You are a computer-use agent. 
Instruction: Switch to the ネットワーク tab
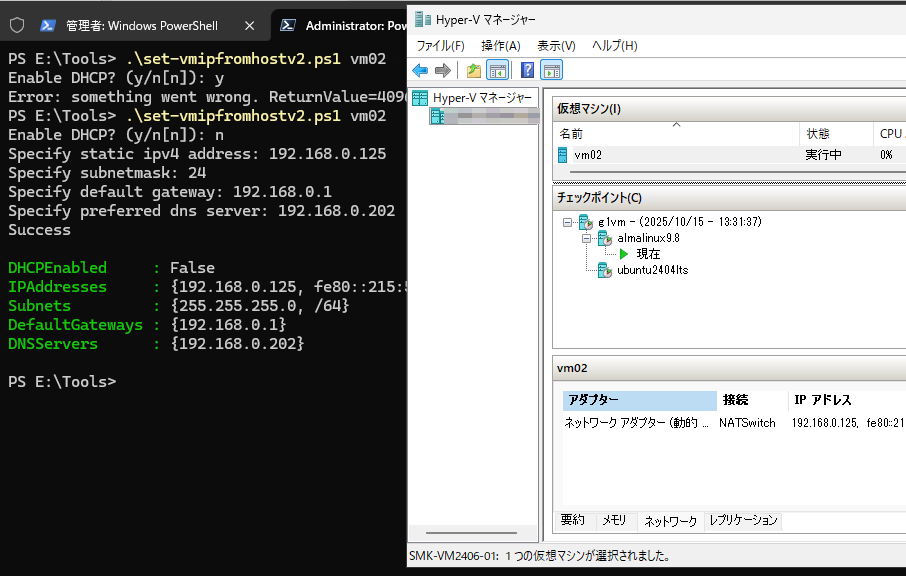(670, 521)
